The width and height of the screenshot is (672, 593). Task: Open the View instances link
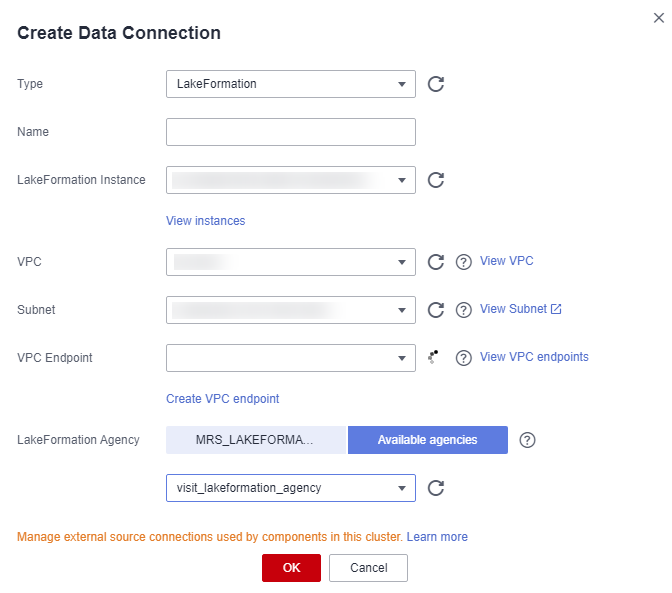coord(206,221)
